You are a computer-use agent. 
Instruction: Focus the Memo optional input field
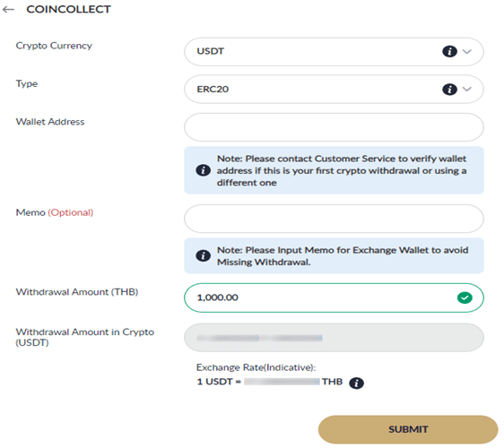click(x=334, y=219)
